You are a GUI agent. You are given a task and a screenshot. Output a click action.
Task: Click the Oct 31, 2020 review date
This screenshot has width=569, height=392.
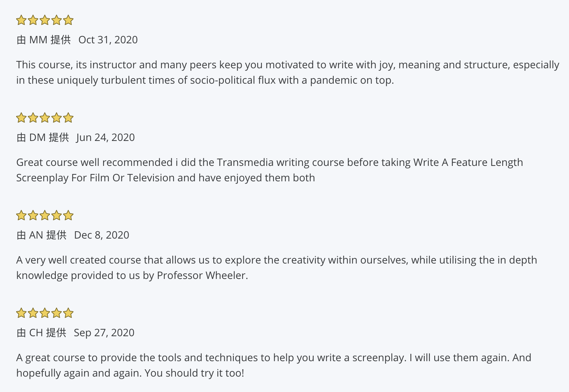tap(108, 40)
